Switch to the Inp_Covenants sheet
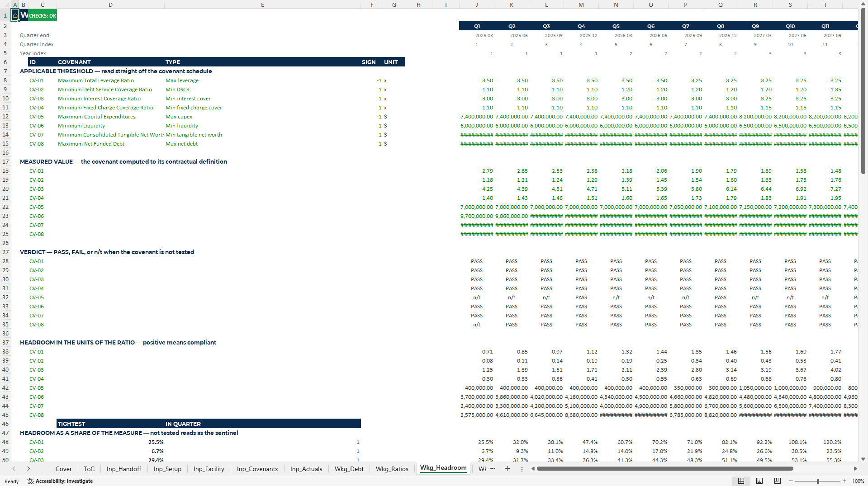 pyautogui.click(x=257, y=469)
